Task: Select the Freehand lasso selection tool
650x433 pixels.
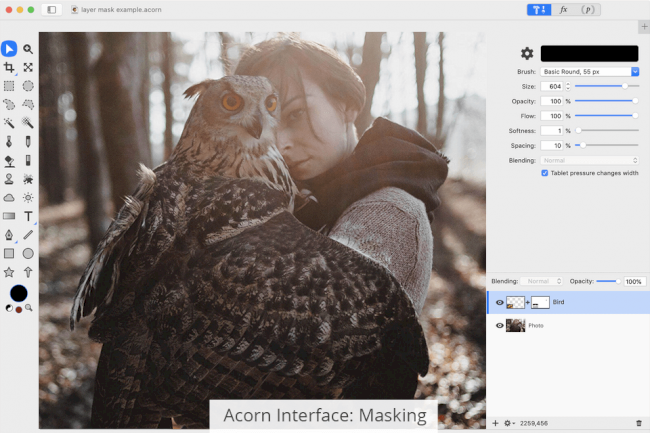Action: point(9,104)
